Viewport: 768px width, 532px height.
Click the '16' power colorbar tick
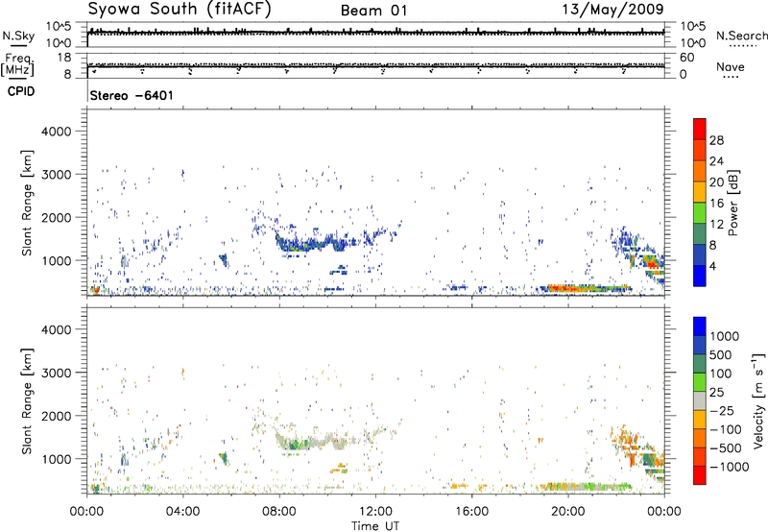716,204
